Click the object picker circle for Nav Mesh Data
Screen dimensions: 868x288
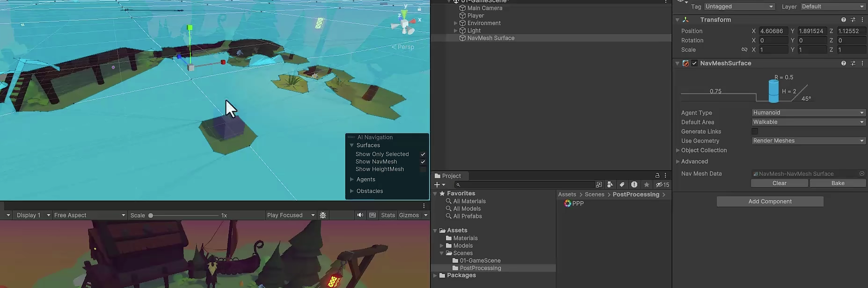pyautogui.click(x=862, y=173)
